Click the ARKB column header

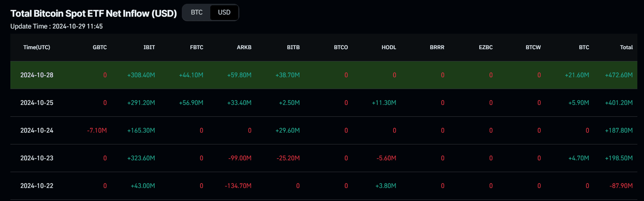coord(244,47)
